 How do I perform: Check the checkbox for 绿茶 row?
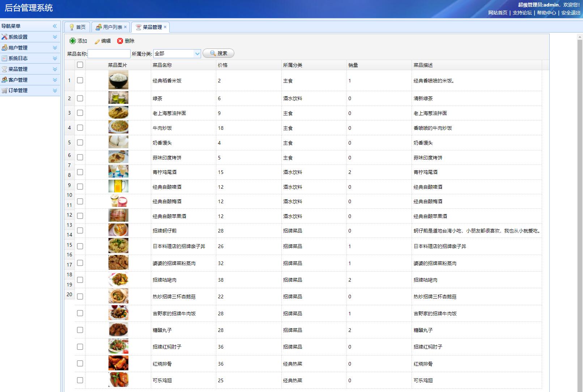coord(80,98)
